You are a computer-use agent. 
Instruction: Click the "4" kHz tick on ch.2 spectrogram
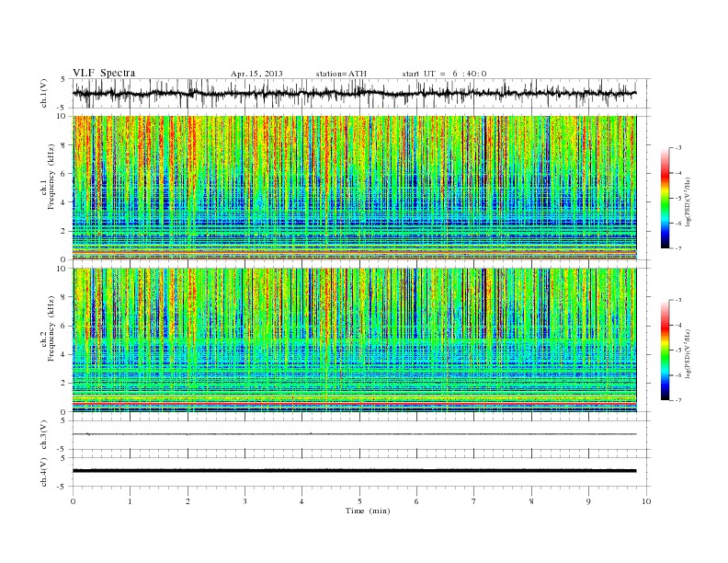(x=64, y=355)
